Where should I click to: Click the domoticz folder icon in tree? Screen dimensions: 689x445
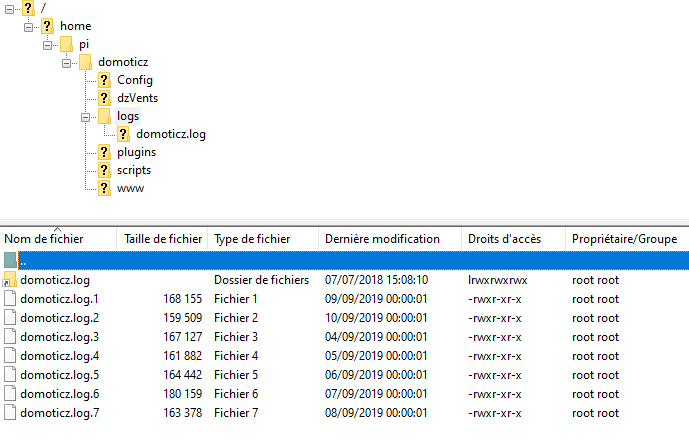(85, 62)
